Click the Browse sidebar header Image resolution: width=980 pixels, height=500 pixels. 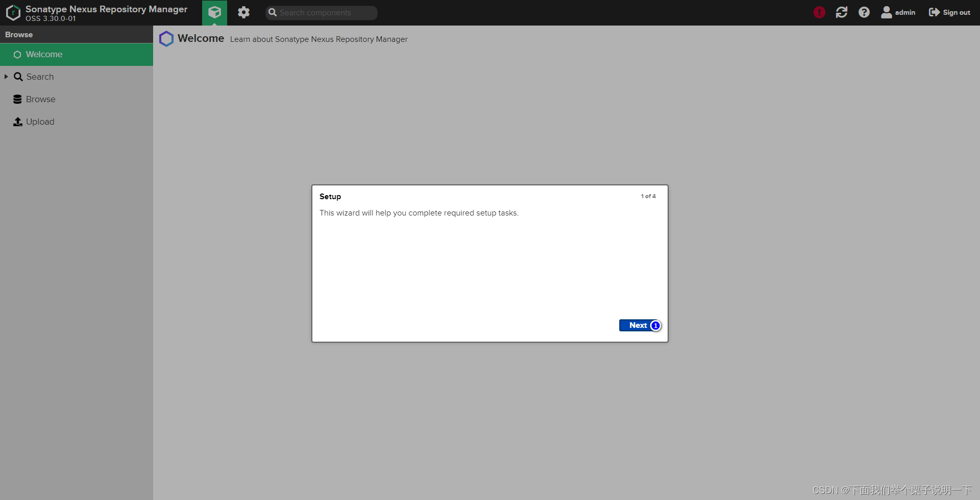coord(77,34)
